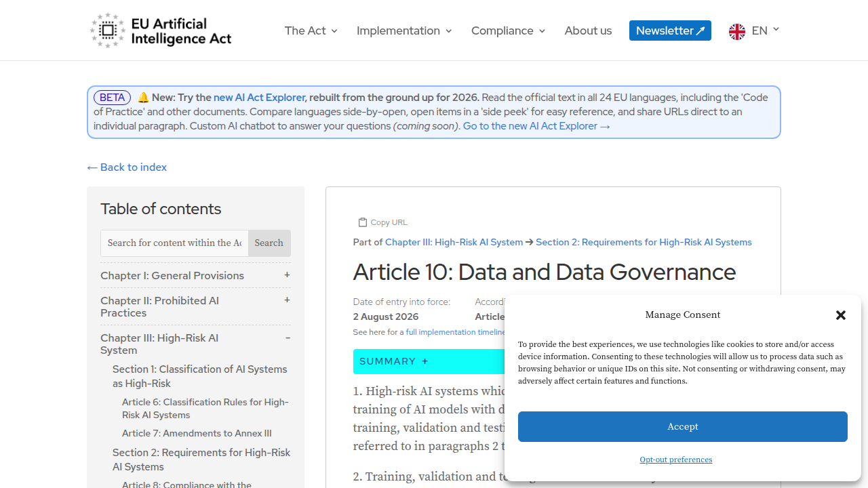
Task: Close the Manage Consent dialog
Action: [x=841, y=315]
